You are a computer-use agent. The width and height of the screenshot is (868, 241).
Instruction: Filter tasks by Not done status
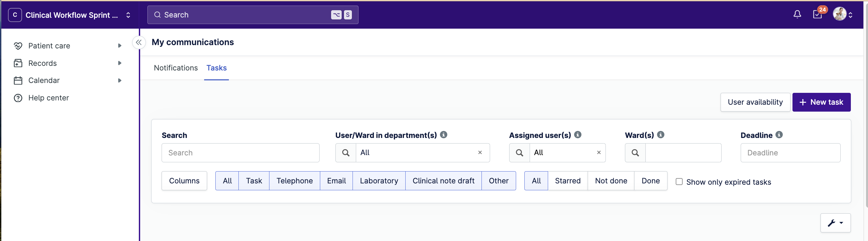click(x=610, y=181)
